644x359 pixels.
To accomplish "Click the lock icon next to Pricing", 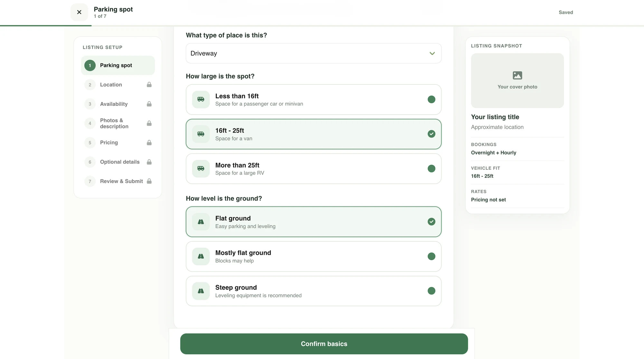I will click(149, 143).
